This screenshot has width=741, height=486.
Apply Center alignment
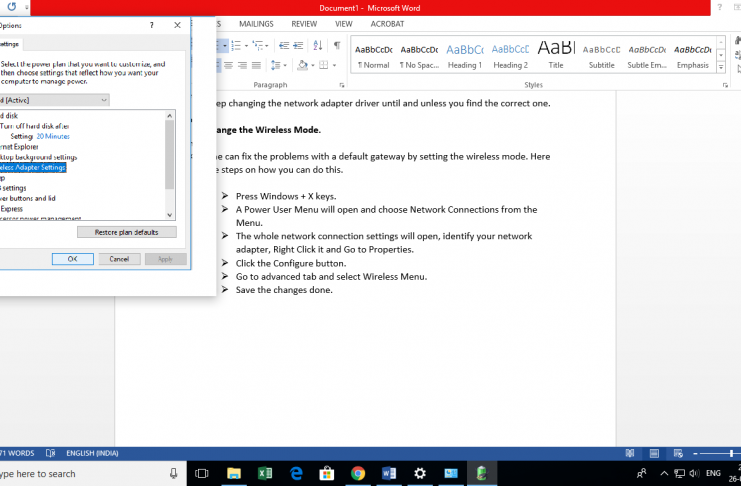coord(228,65)
